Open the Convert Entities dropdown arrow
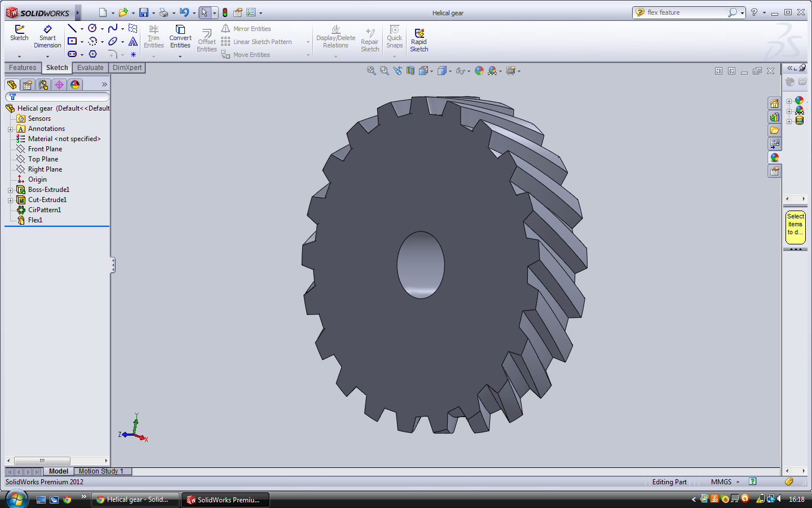 click(180, 56)
